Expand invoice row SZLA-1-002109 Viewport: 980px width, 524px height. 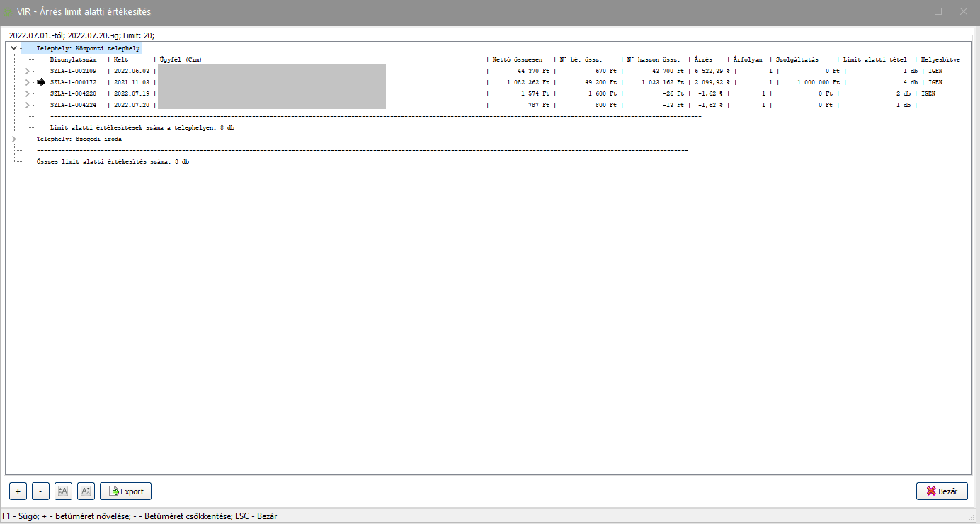(28, 71)
